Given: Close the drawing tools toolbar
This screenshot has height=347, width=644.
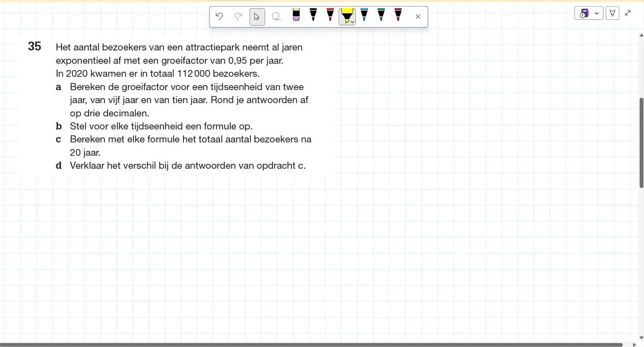Looking at the screenshot, I should click(418, 17).
